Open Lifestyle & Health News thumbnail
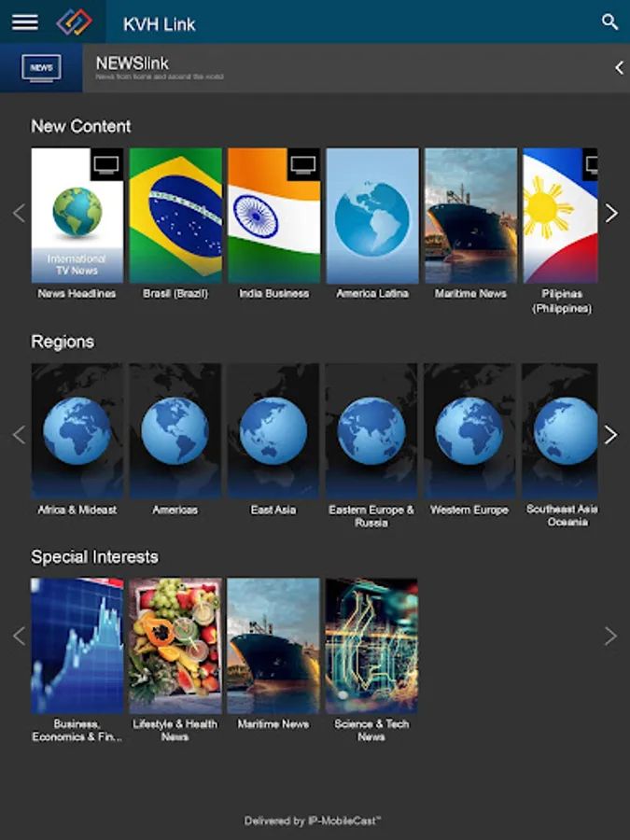This screenshot has height=840, width=630. point(175,646)
